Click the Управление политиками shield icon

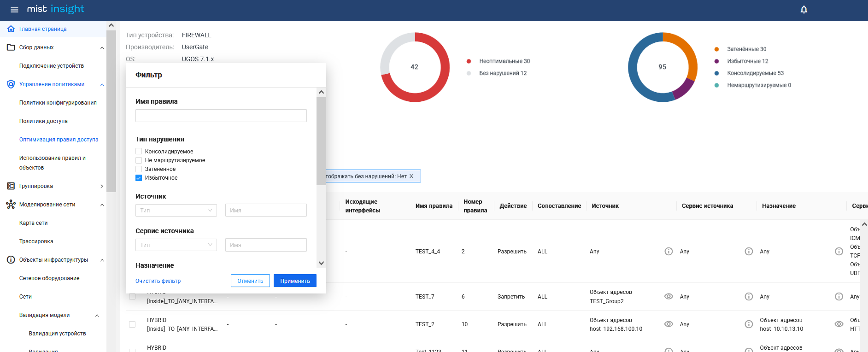click(11, 84)
